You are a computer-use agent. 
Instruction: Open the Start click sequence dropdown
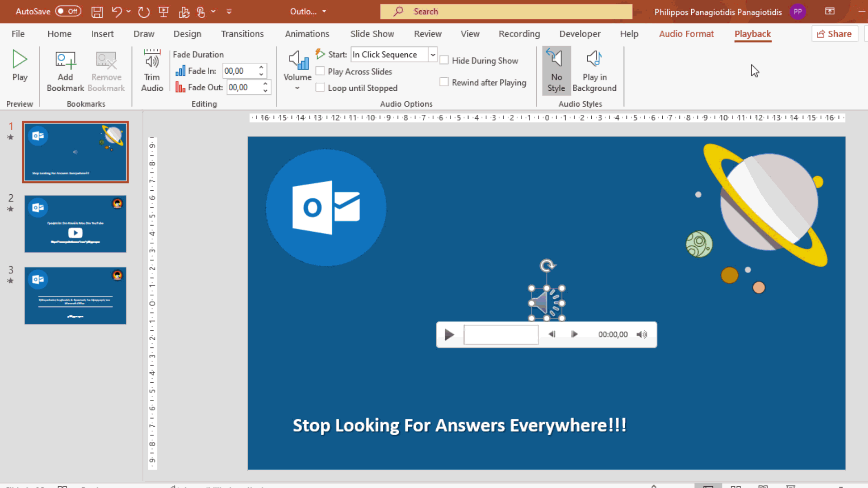(433, 54)
